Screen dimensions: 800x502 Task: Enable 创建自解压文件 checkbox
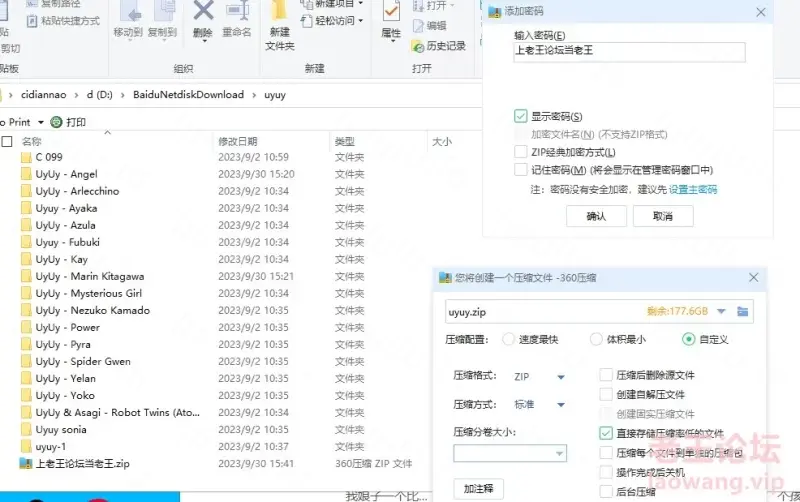[x=606, y=394]
